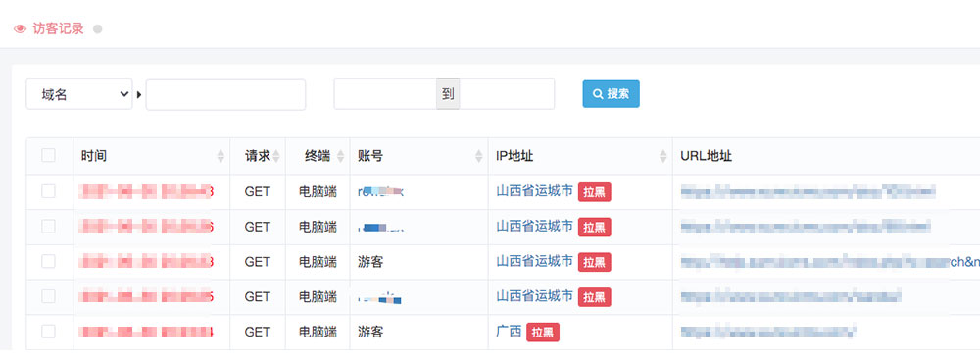Click the 访客记录 page title

58,28
